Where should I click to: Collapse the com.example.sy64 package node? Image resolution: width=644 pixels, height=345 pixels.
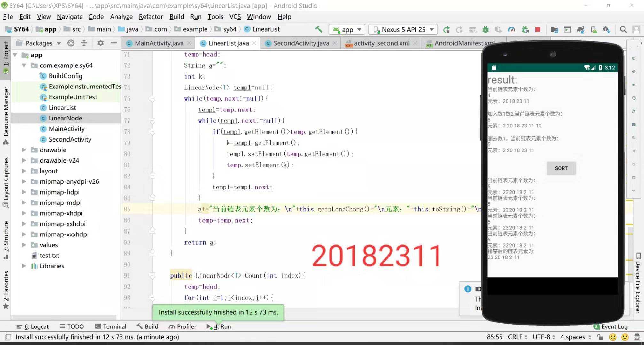click(24, 65)
